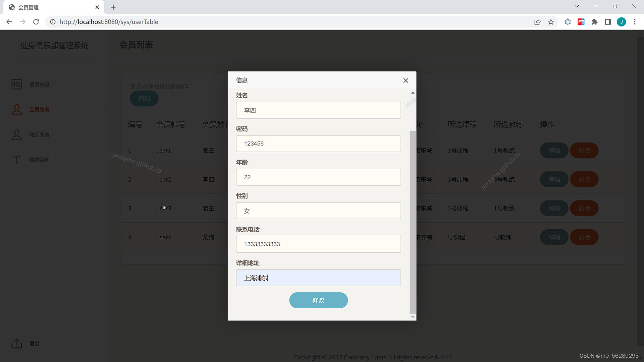Bookmark the page with star icon
644x362 pixels.
551,22
